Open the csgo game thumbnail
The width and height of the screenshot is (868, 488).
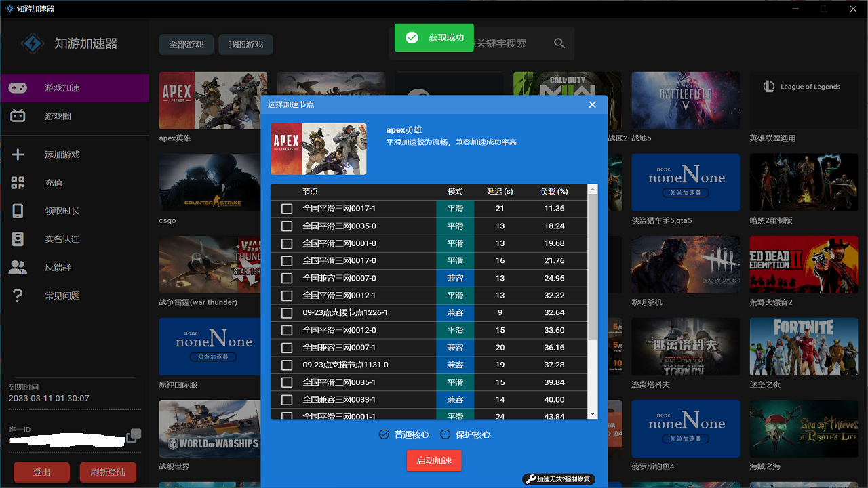click(210, 183)
